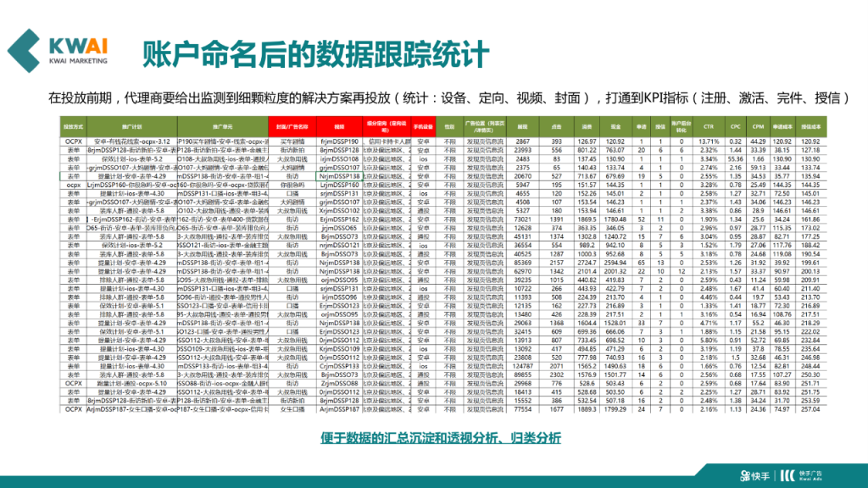Screen dimensions: 868x488
Task: Click the 展现 column header
Action: 522,127
